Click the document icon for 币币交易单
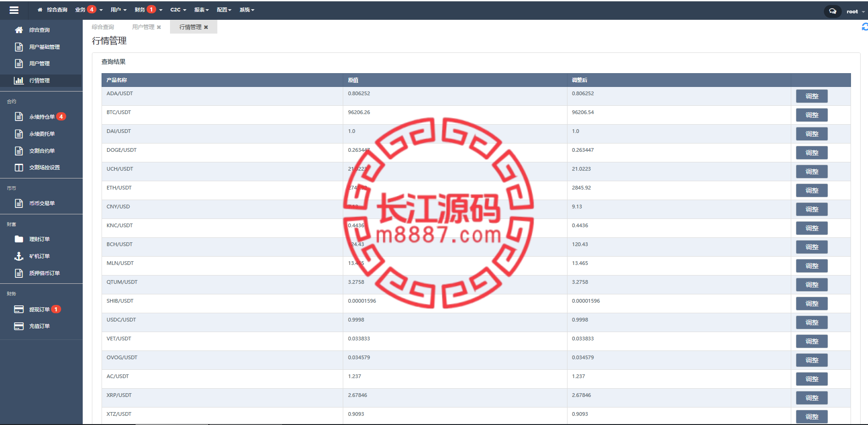Viewport: 868px width, 425px height. (19, 203)
